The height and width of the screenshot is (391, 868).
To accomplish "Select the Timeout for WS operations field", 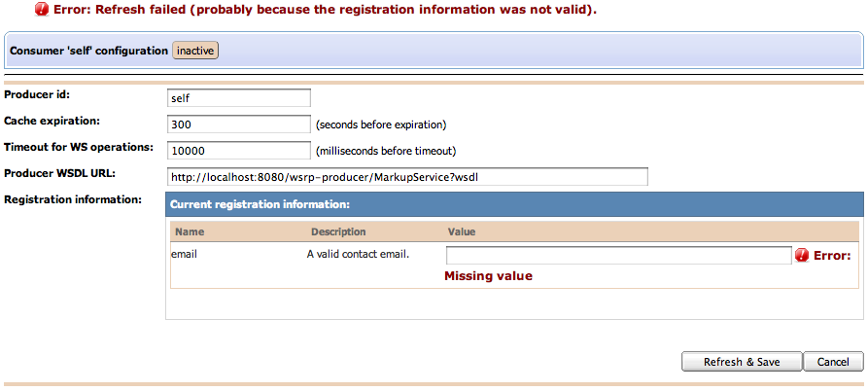I will pyautogui.click(x=238, y=151).
